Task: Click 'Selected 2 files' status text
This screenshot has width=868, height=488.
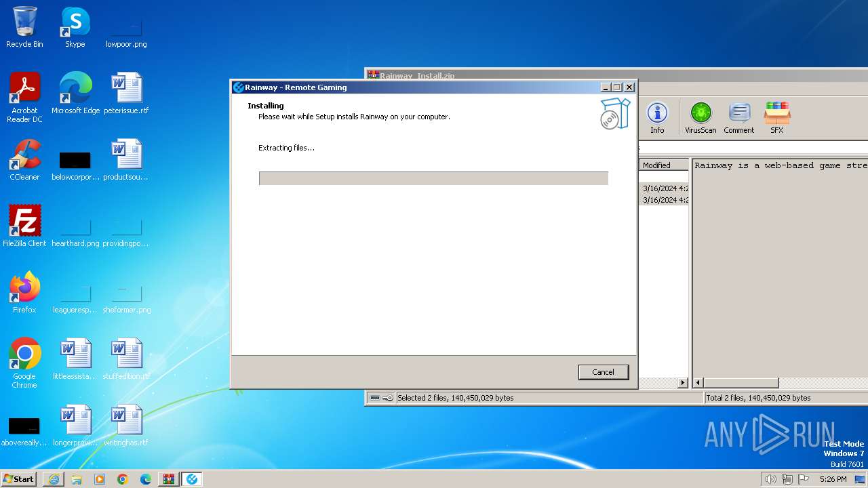Action: tap(455, 398)
